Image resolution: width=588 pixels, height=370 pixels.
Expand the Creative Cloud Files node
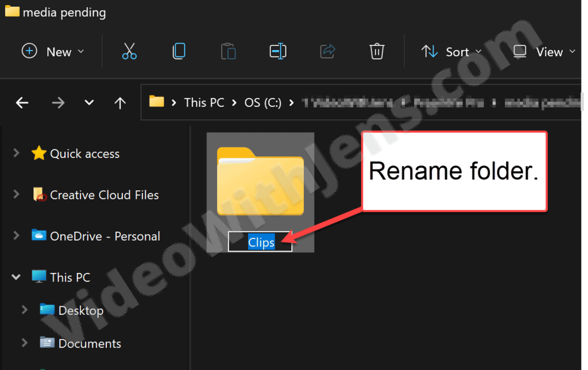point(16,194)
